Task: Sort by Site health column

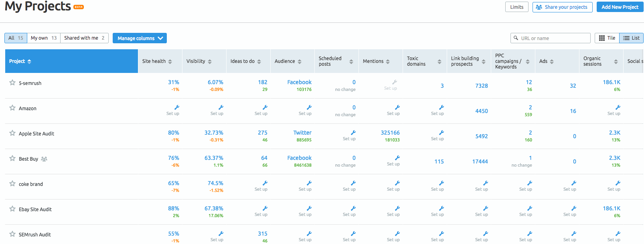Action: click(170, 61)
